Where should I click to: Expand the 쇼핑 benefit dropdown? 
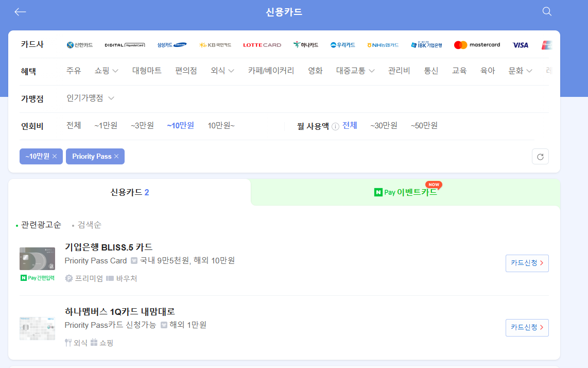(107, 71)
